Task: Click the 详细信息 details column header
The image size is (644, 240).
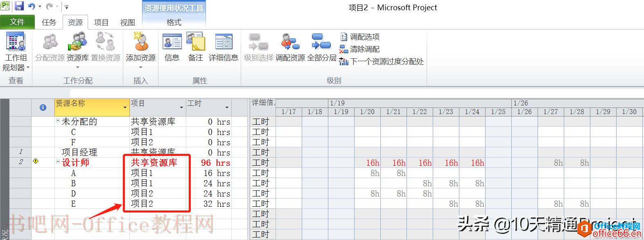Action: [263, 107]
